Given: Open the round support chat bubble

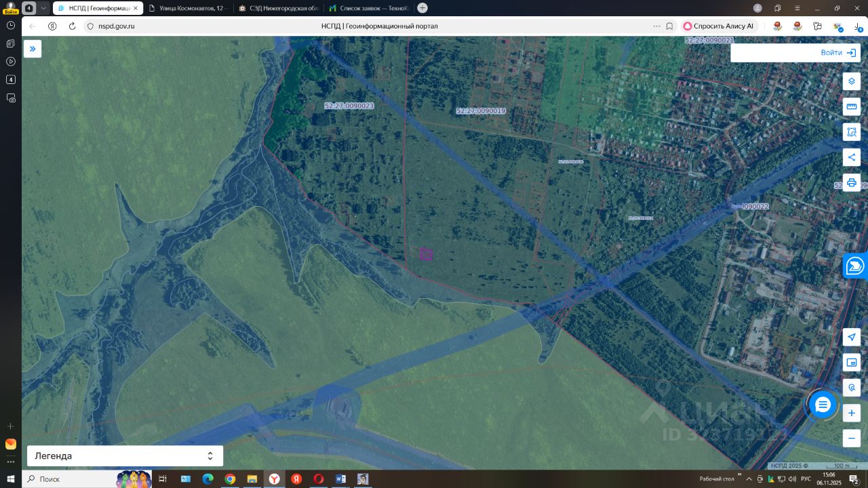Looking at the screenshot, I should point(823,405).
